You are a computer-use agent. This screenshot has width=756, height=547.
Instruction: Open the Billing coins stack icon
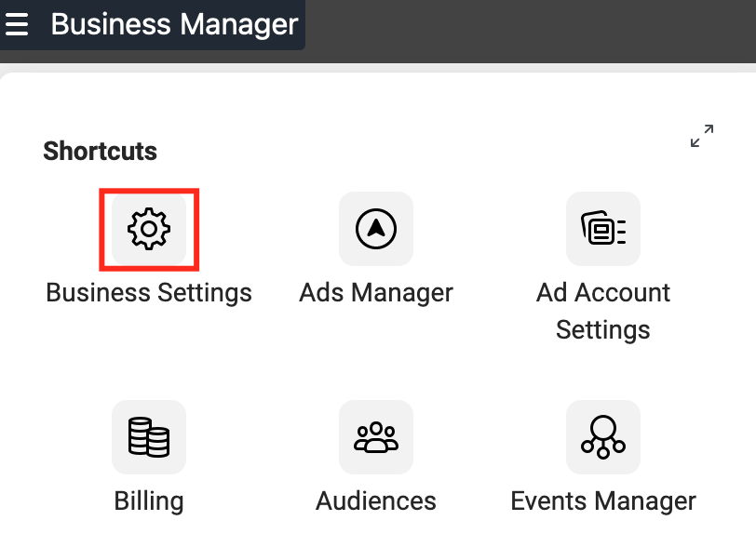pos(149,437)
